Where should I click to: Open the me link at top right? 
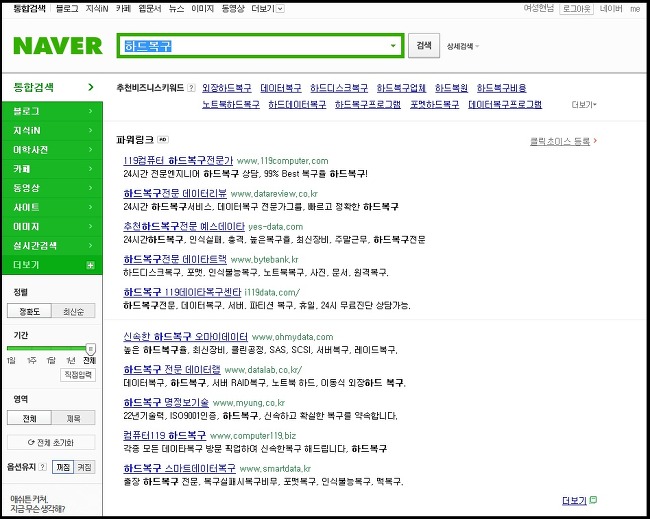635,9
